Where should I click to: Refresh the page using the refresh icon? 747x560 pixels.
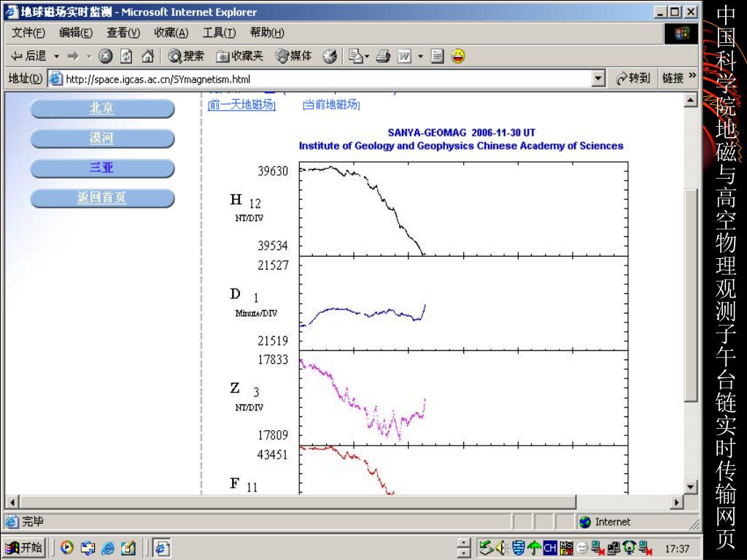click(126, 56)
